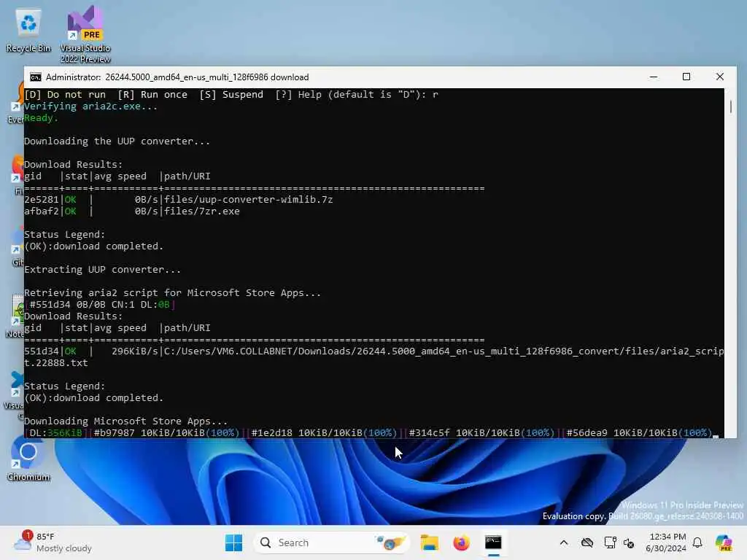Launch Firefox from the taskbar
The width and height of the screenshot is (747, 560).
coord(461,542)
